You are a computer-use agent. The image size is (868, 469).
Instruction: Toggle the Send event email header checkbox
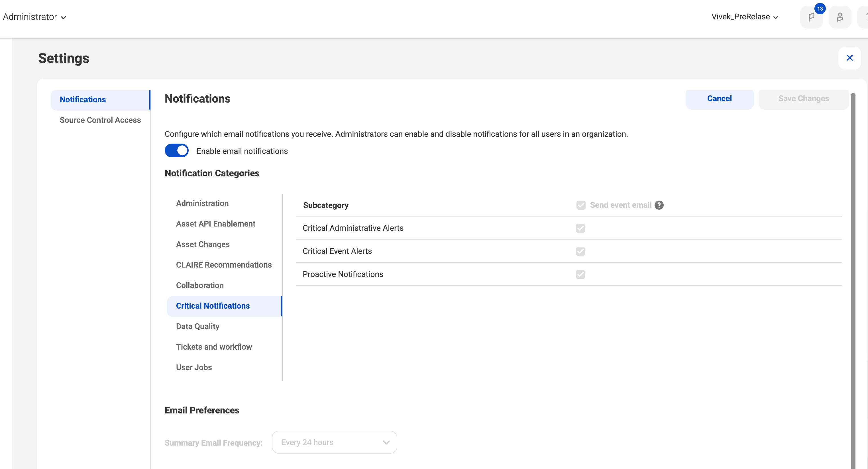pos(581,205)
